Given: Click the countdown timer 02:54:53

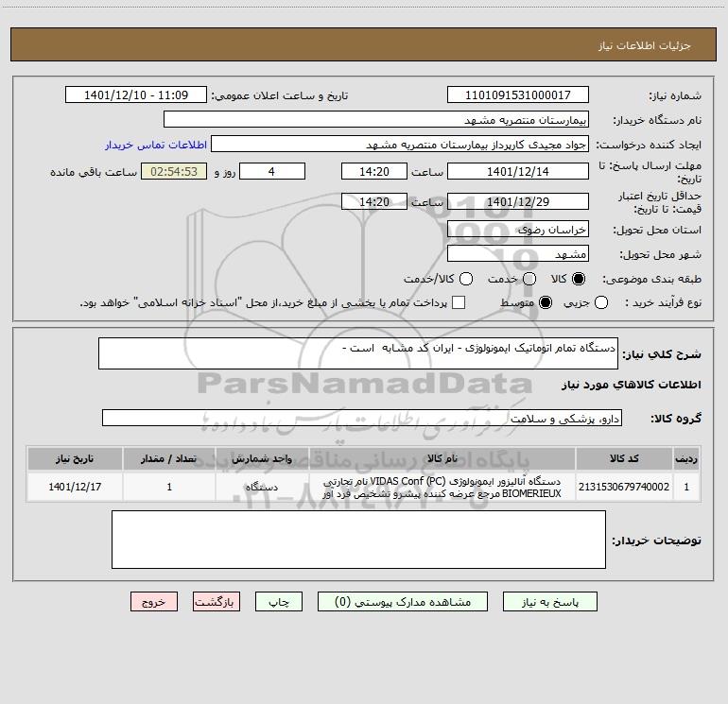Looking at the screenshot, I should [x=174, y=171].
